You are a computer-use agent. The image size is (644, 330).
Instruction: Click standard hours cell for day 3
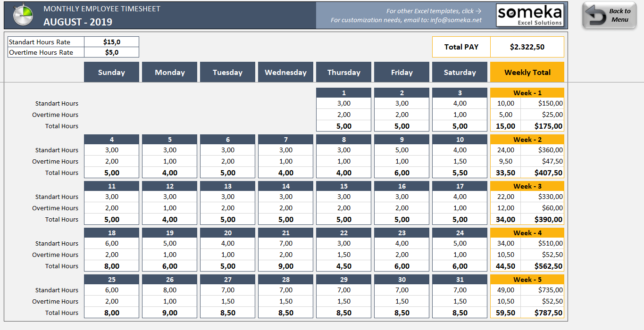pyautogui.click(x=460, y=103)
